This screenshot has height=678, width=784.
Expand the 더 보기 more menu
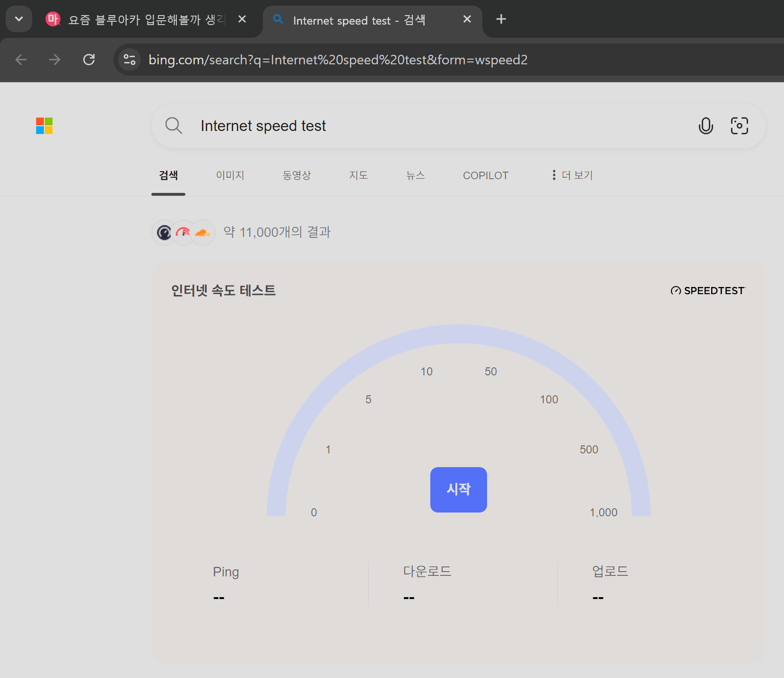(x=572, y=175)
